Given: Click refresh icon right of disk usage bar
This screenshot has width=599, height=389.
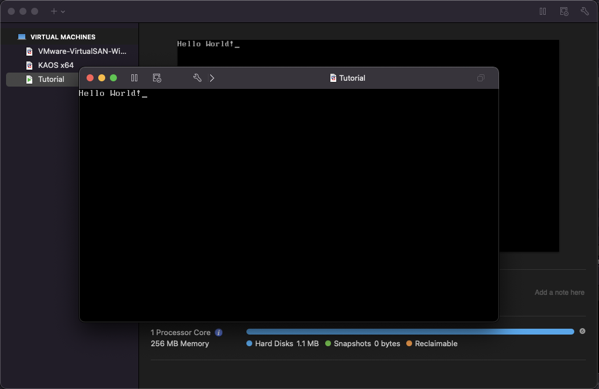Looking at the screenshot, I should pos(582,331).
